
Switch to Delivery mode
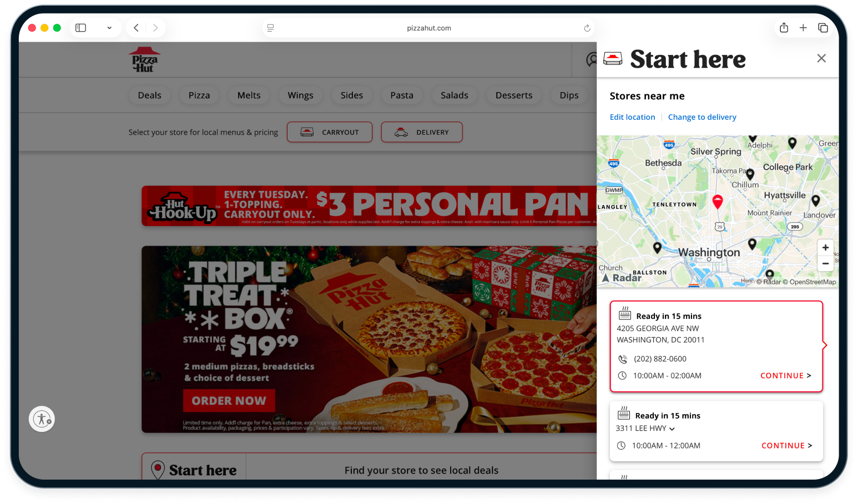click(x=422, y=132)
